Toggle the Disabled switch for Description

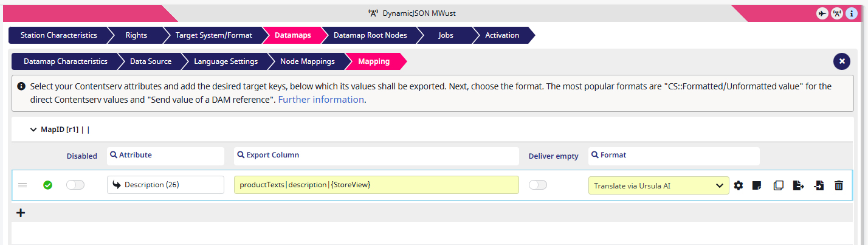point(75,185)
